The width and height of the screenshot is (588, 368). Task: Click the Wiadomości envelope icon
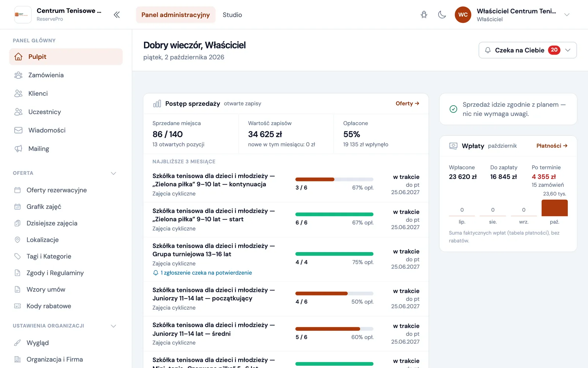(x=18, y=130)
